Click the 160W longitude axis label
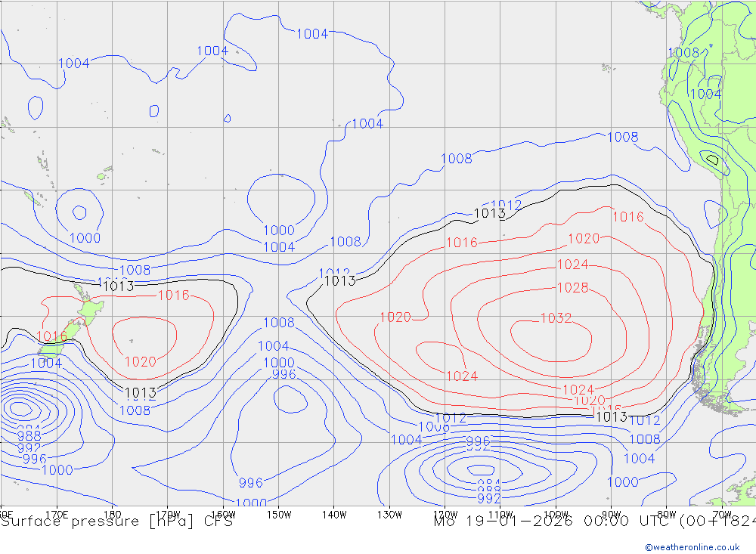This screenshot has height=554, width=756. (x=223, y=515)
